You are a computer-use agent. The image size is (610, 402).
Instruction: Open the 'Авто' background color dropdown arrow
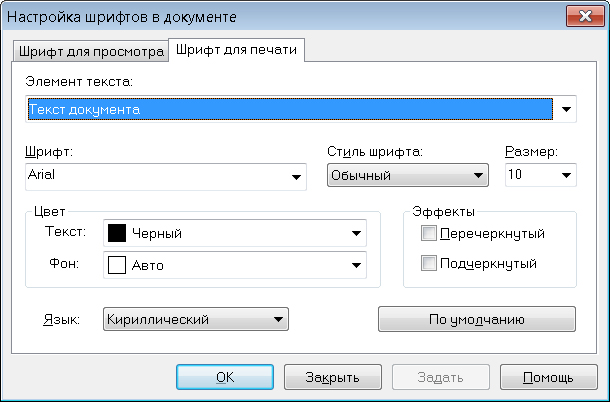coord(356,265)
